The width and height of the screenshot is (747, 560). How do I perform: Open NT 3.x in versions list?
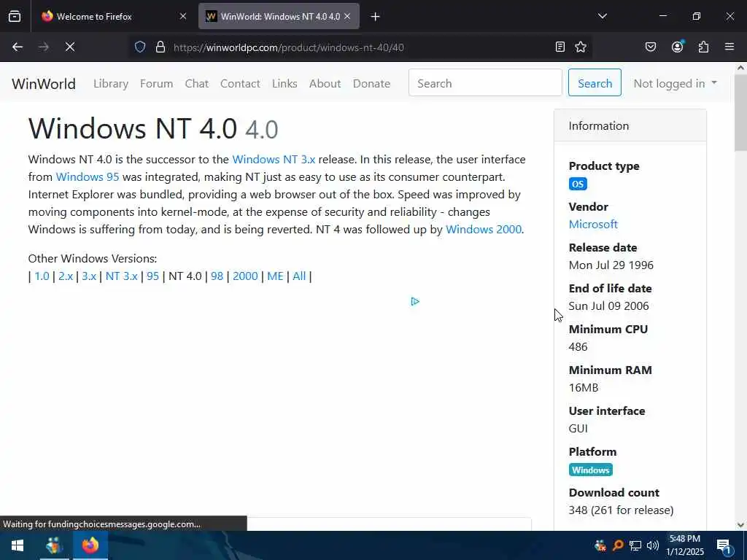pos(122,276)
